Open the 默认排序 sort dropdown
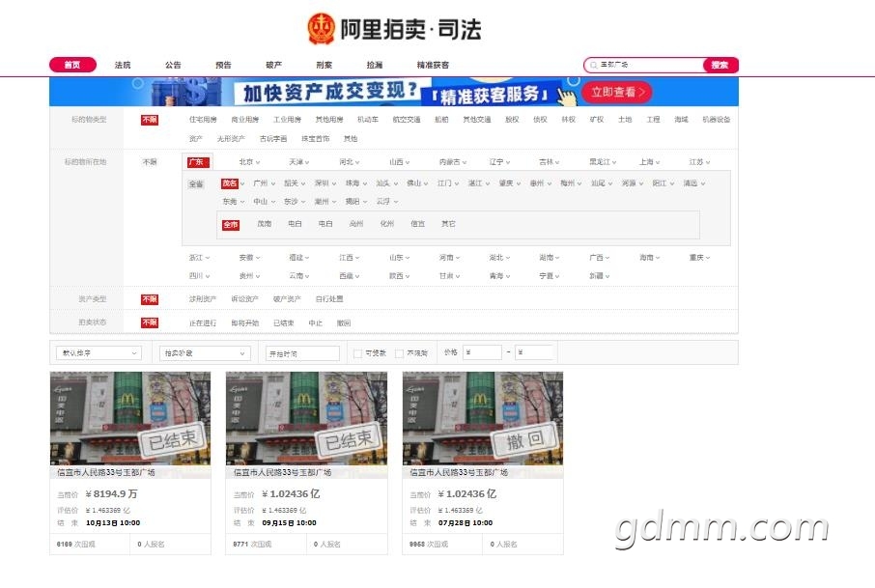Screen dimensions: 875x588 [x=99, y=353]
